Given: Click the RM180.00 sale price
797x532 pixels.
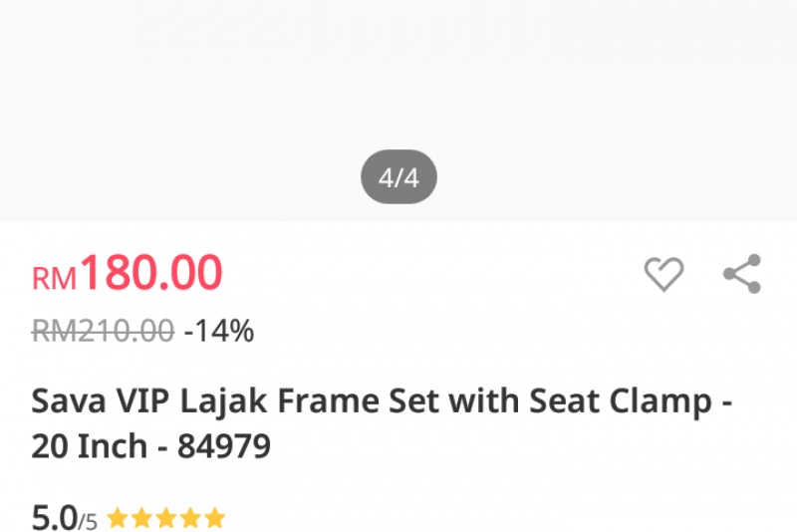Looking at the screenshot, I should pyautogui.click(x=128, y=274).
